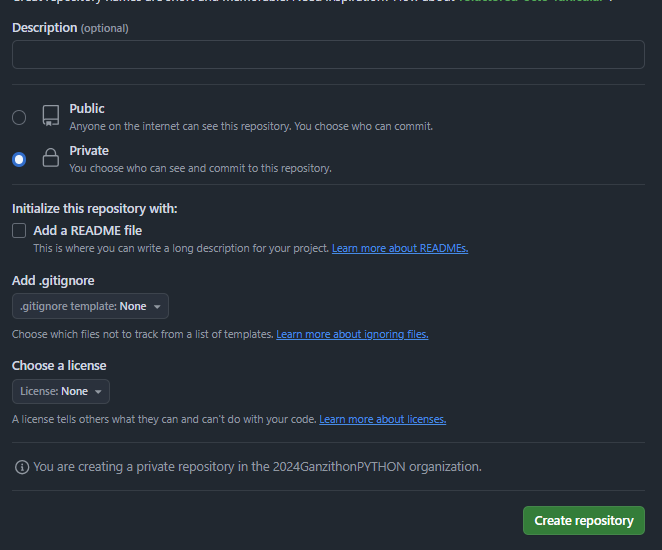Click the "Add a README file" label text

tap(88, 231)
